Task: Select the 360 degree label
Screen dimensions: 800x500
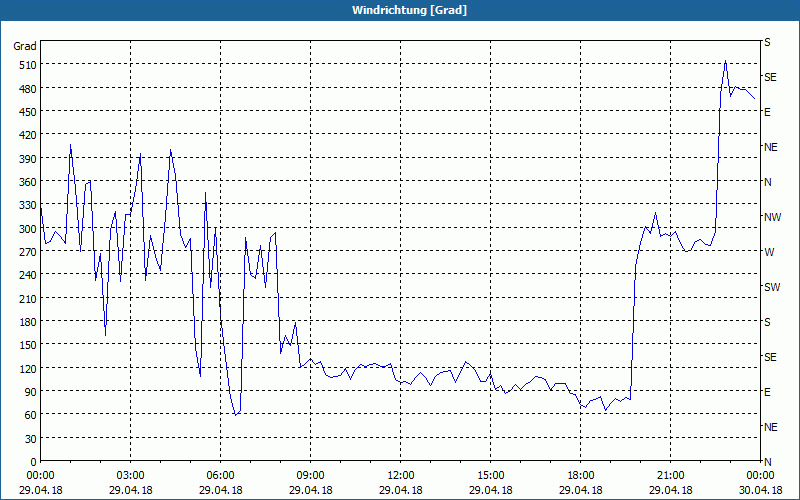Action: point(28,182)
